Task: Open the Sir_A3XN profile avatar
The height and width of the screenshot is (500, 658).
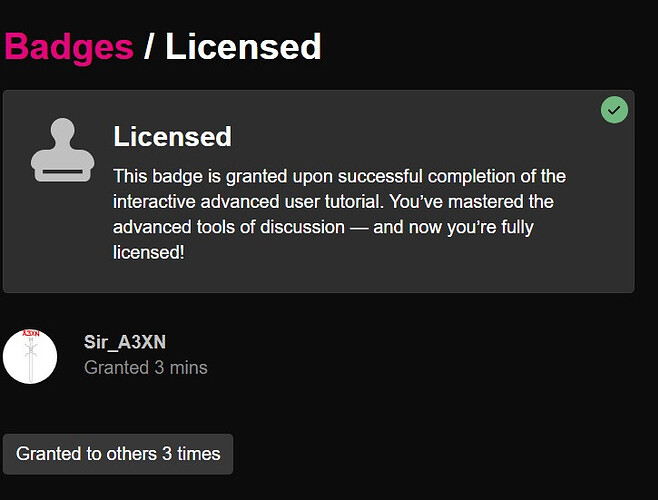Action: (x=30, y=355)
